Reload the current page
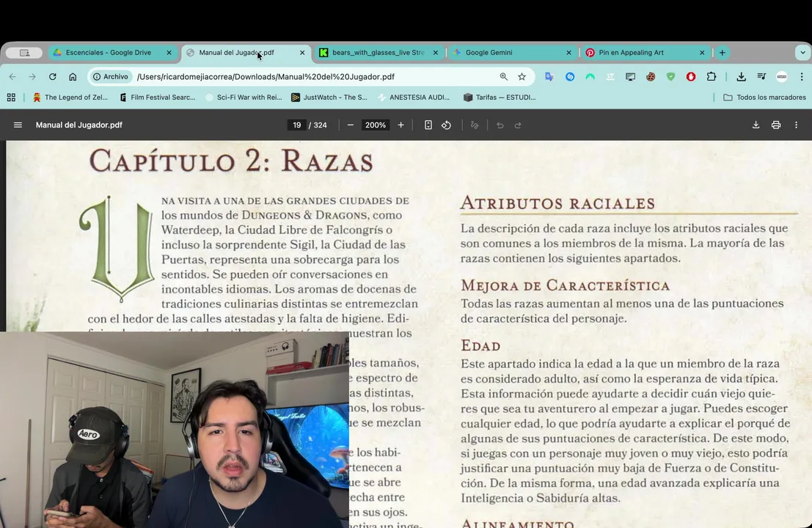The image size is (812, 528). coord(52,76)
